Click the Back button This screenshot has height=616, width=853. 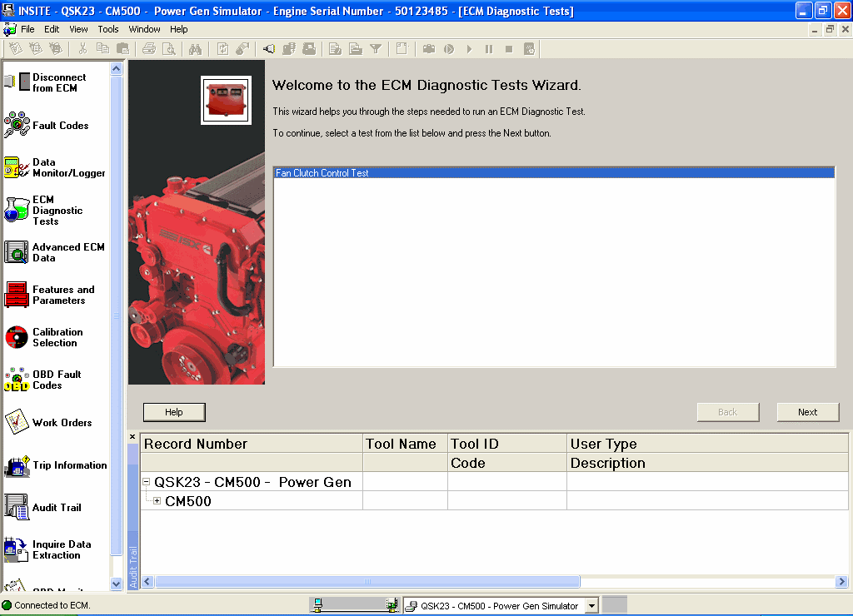(x=728, y=412)
